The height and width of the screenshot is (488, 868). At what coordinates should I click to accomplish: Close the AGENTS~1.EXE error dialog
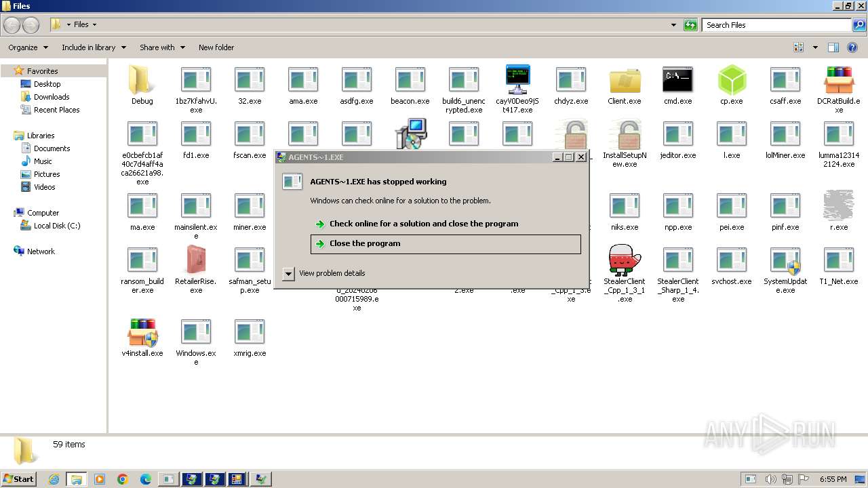581,157
